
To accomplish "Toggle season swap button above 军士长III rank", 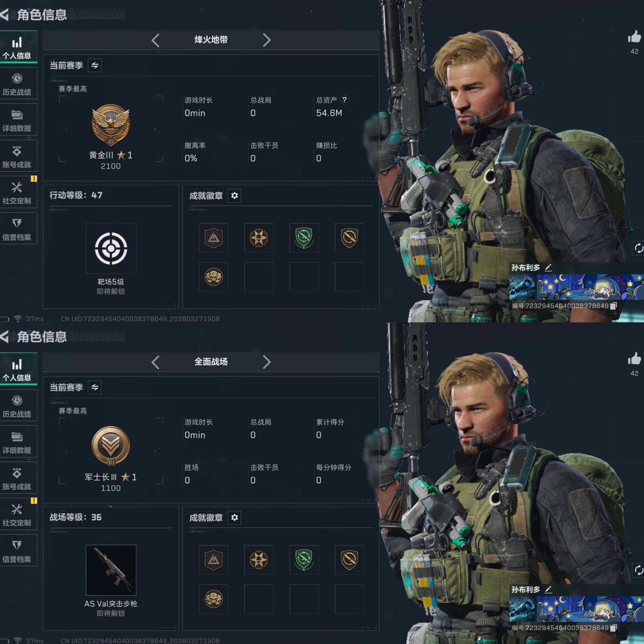I will click(x=95, y=387).
